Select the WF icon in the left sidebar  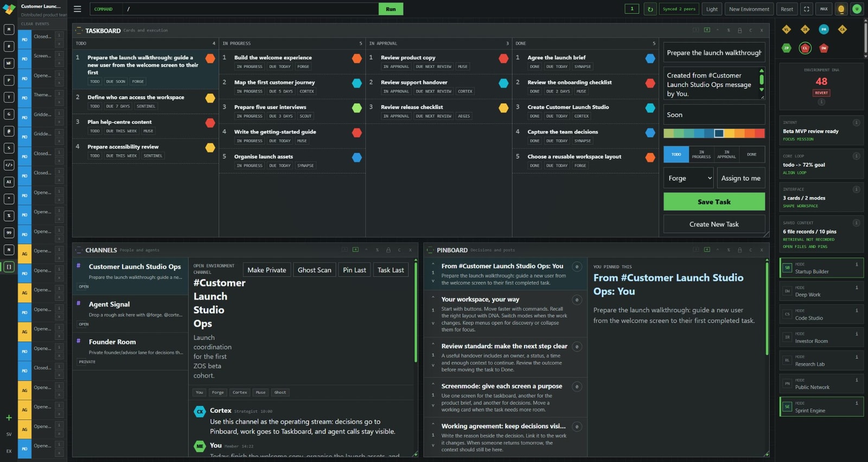tap(9, 63)
